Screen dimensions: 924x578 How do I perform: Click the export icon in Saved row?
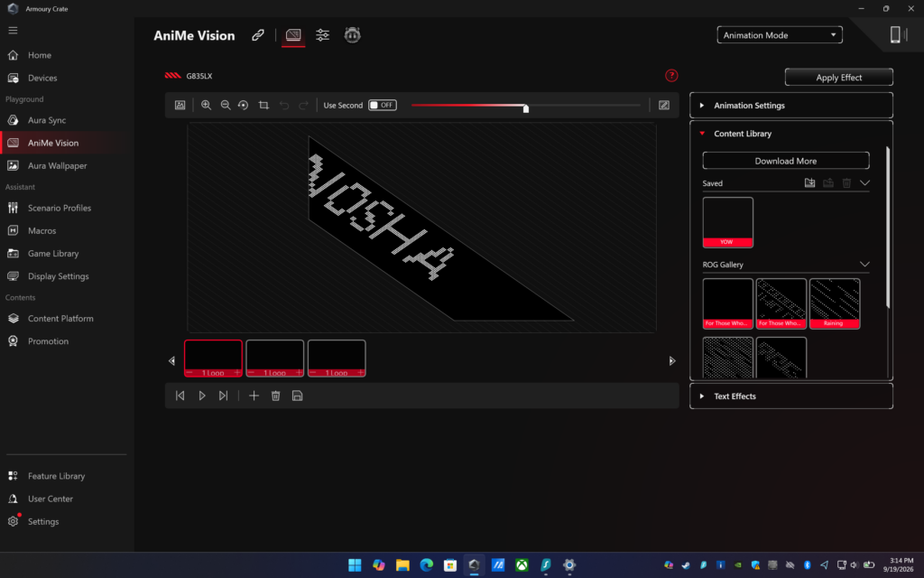828,182
